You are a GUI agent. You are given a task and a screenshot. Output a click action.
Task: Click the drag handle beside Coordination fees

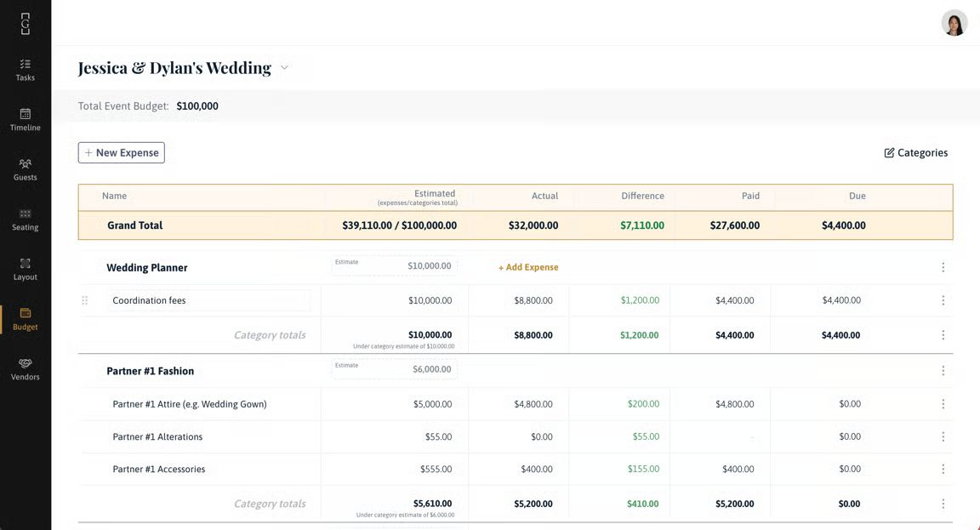coord(84,300)
